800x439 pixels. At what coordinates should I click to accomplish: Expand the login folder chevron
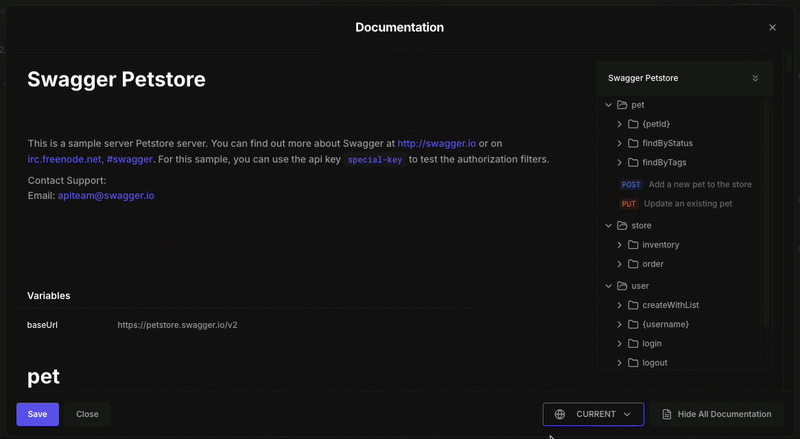(x=619, y=344)
